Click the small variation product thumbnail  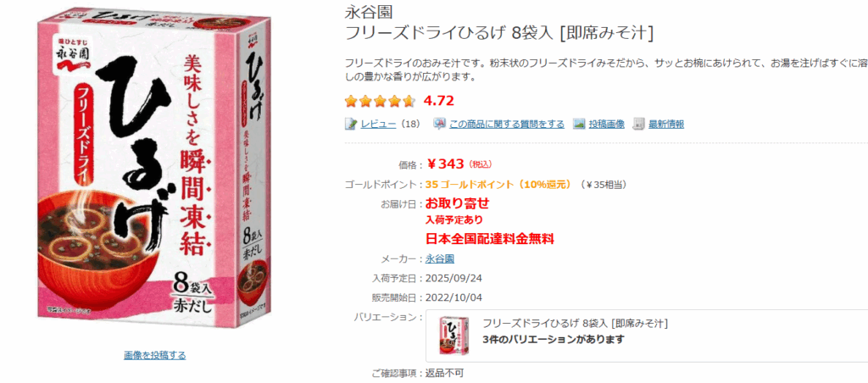click(x=453, y=336)
